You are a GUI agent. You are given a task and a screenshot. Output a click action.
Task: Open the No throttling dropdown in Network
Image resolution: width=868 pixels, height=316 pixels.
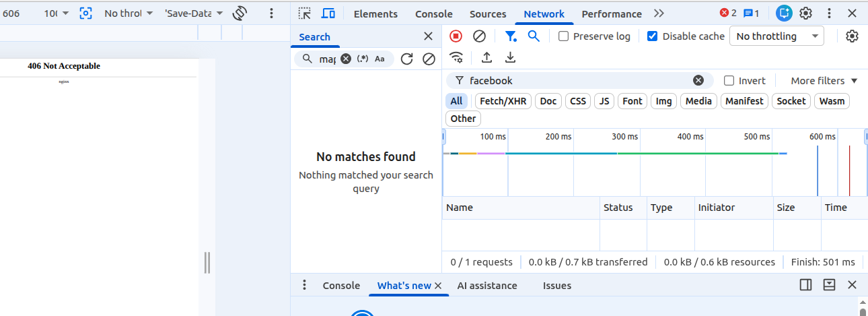(x=776, y=36)
